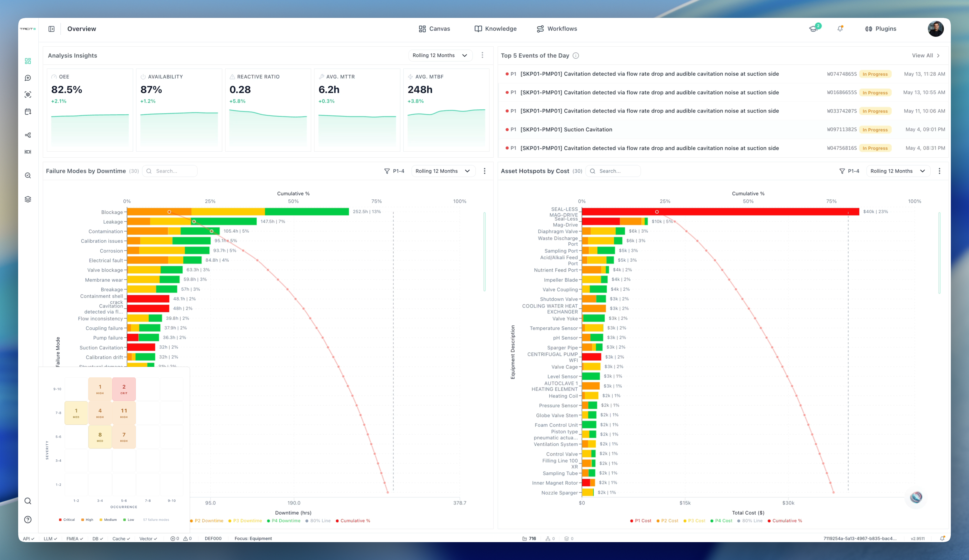Click View All events link
Viewport: 969px width, 560px height.
(926, 56)
